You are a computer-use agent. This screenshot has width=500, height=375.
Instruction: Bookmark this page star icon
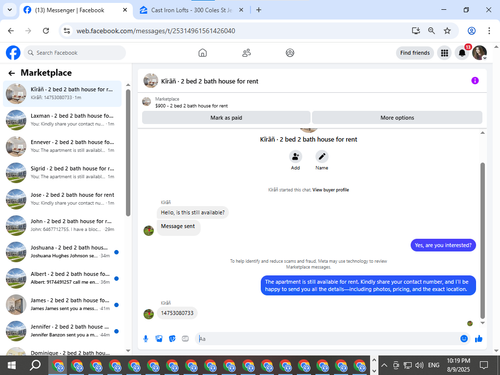pyautogui.click(x=447, y=31)
